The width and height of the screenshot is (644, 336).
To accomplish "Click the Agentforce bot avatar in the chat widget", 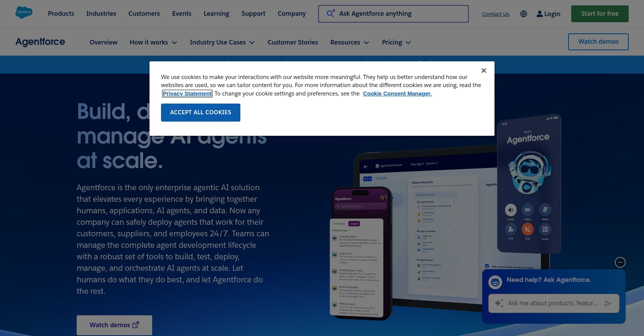I will 495,282.
